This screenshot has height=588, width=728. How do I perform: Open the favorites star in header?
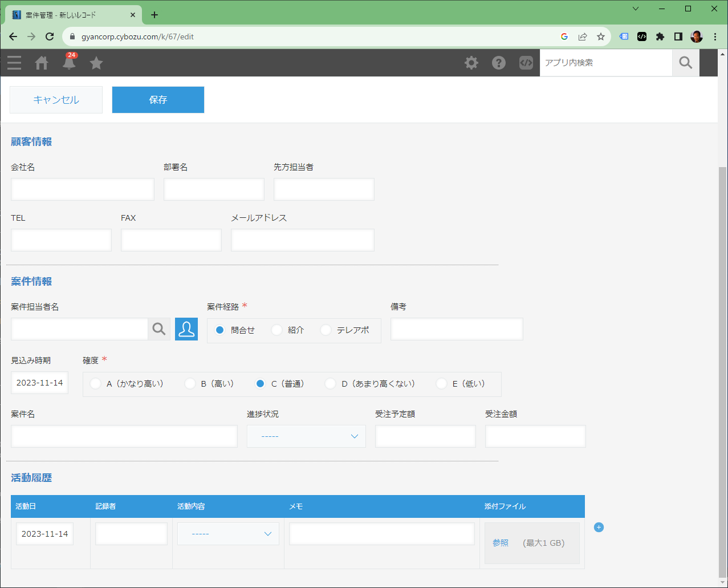(x=96, y=63)
